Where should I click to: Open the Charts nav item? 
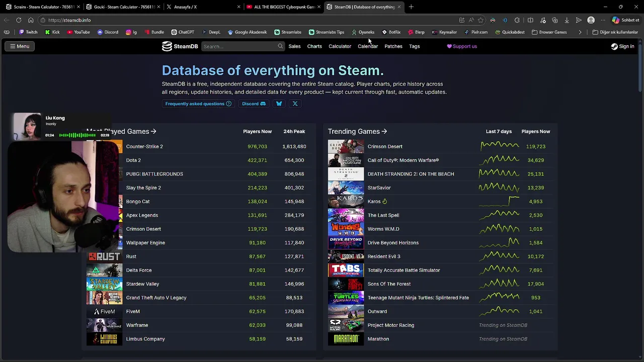pos(314,46)
